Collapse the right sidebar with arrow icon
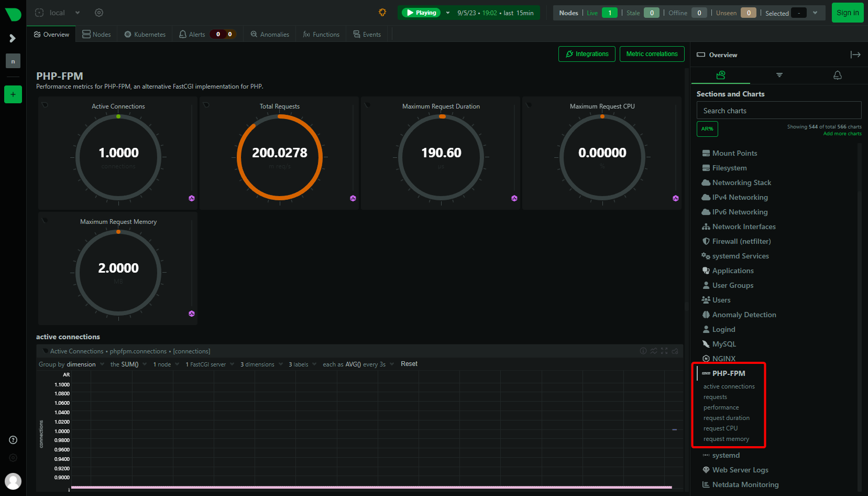This screenshot has width=868, height=496. (855, 55)
